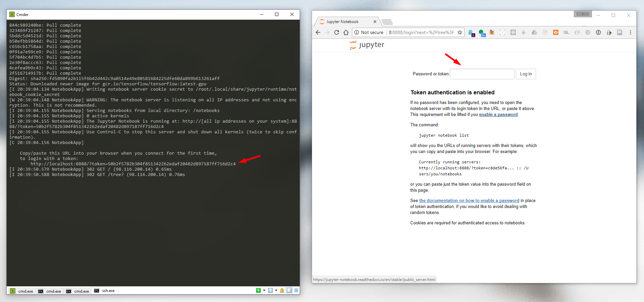
Task: Click inside the Password or token field
Action: (482, 74)
